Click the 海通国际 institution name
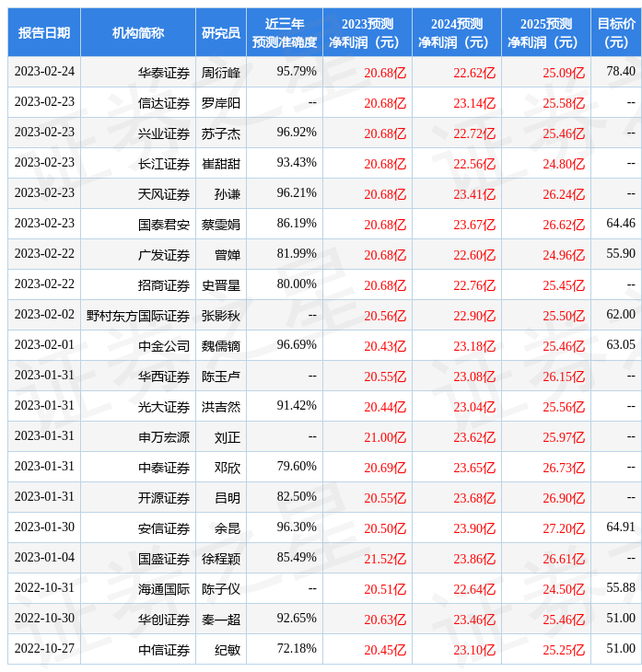This screenshot has height=672, width=642. tap(164, 589)
